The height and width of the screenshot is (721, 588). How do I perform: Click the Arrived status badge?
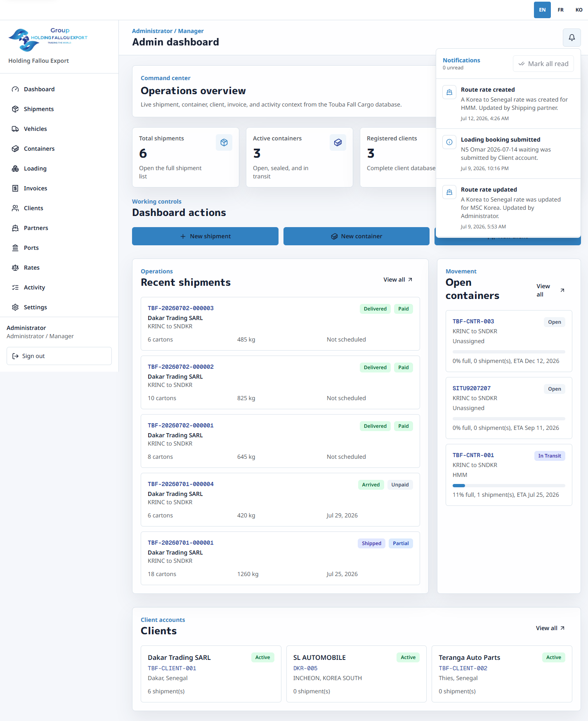[x=371, y=485]
